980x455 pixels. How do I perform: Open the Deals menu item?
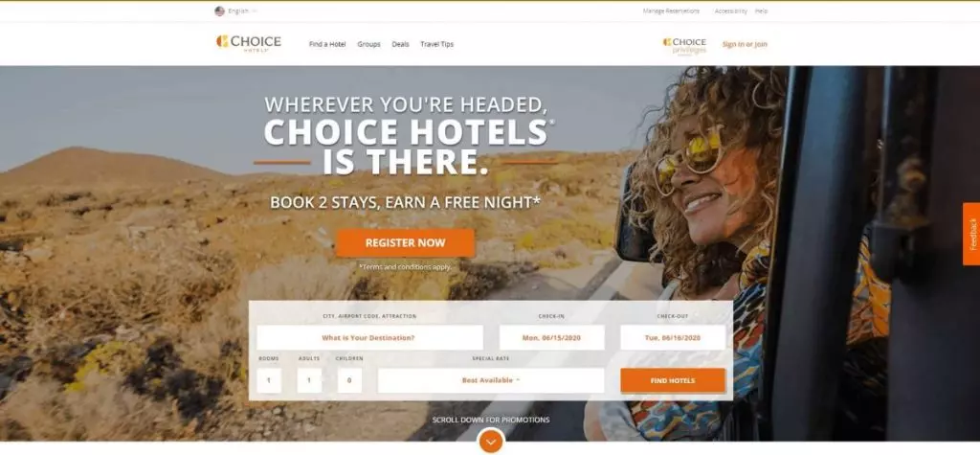400,44
